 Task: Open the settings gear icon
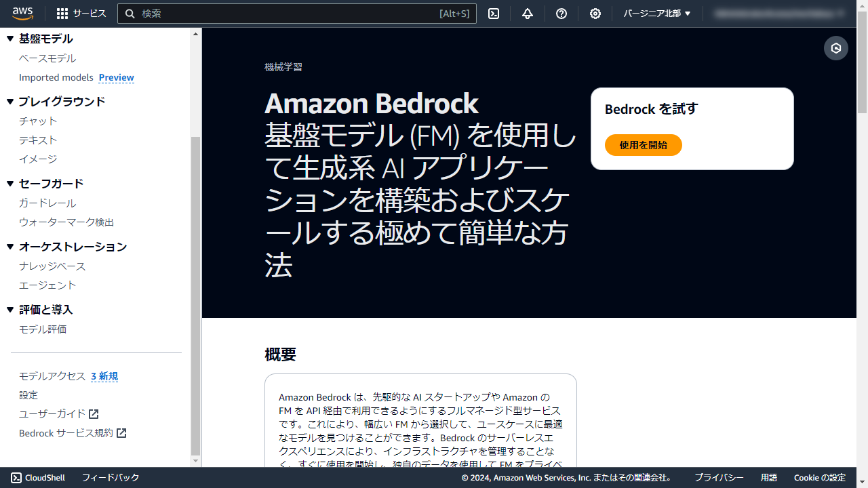click(x=595, y=14)
